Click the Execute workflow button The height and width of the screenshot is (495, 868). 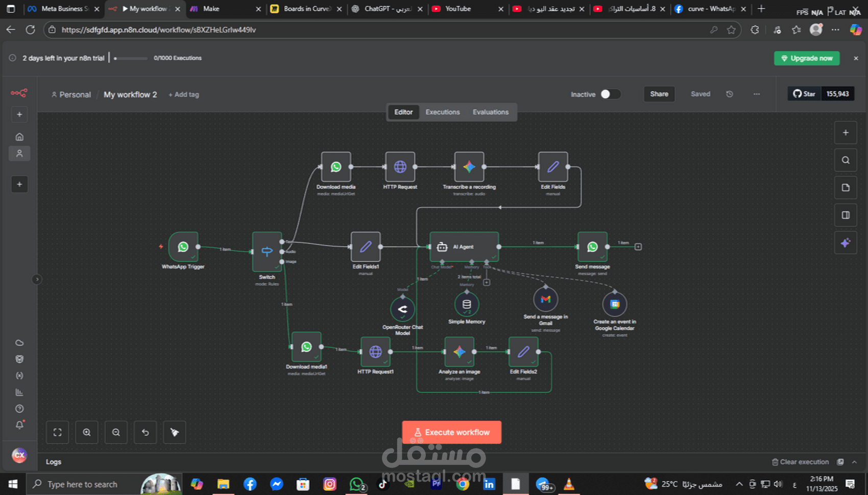[451, 432]
